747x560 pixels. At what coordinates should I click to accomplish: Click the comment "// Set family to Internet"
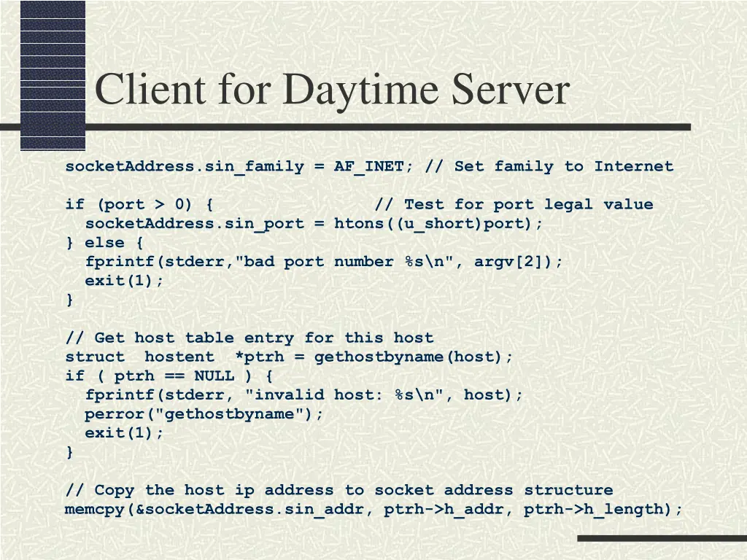549,167
